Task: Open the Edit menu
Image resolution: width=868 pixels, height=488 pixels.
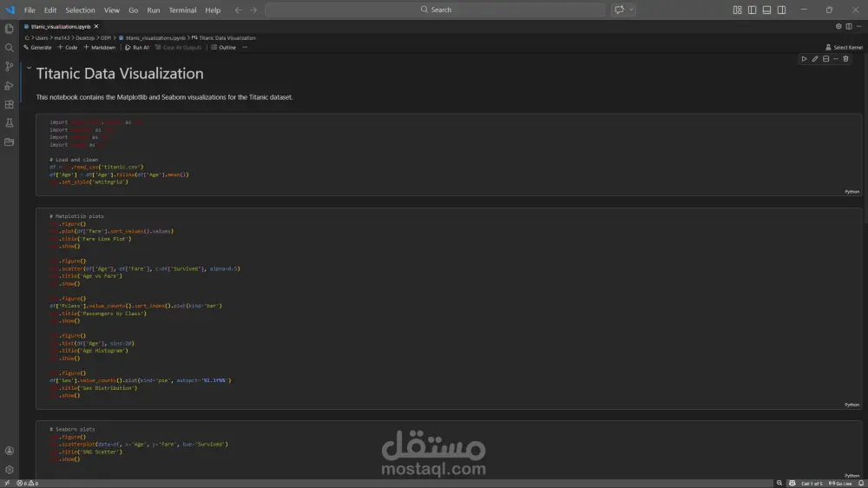Action: (50, 10)
